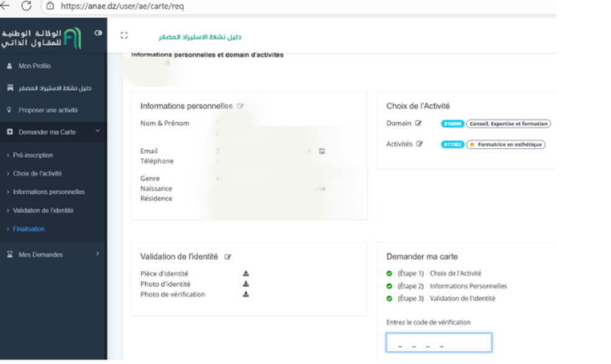This screenshot has height=364, width=611.
Task: Click the fullscreen icon in top header
Action: tap(124, 37)
